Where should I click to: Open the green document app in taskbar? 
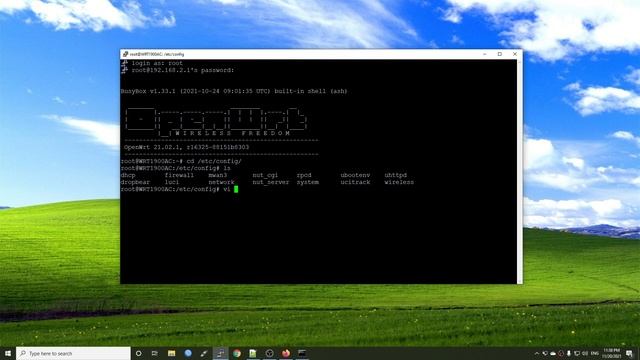pos(253,353)
